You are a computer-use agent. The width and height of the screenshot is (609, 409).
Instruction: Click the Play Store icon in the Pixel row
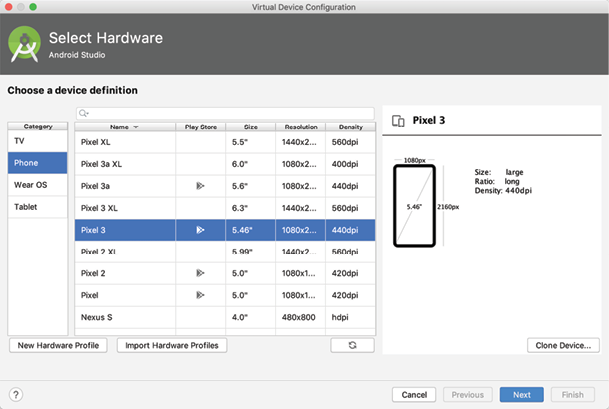(x=200, y=295)
